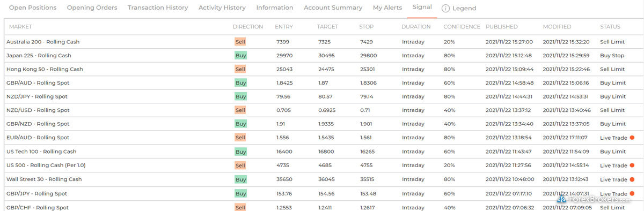This screenshot has height=211, width=644.
Task: Select the Opening Orders tab
Action: [x=92, y=8]
